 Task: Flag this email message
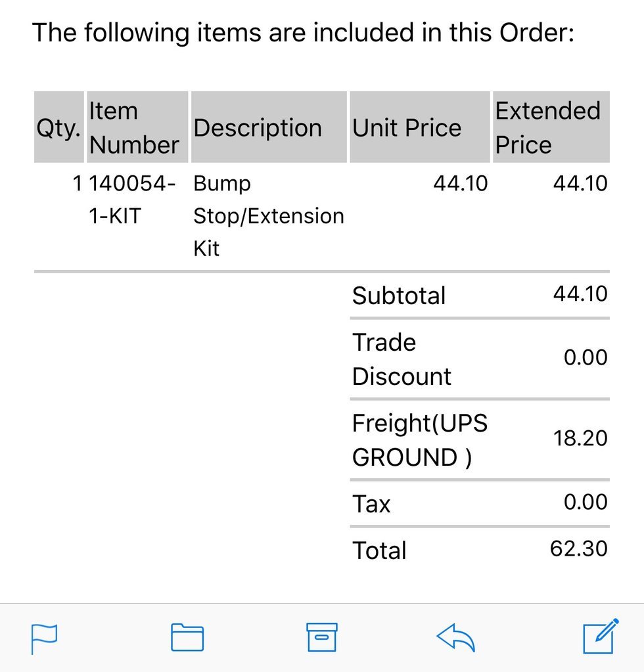(x=44, y=639)
